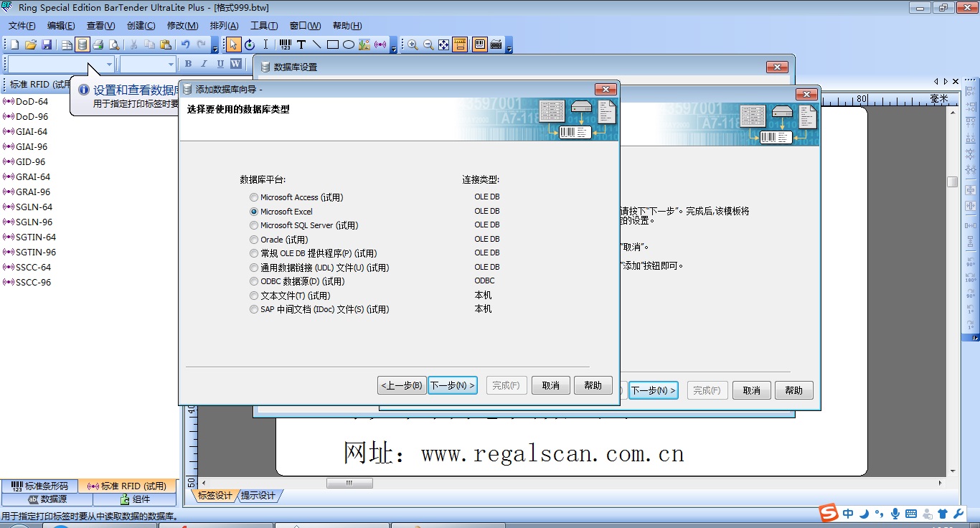Open the font name dropdown

pyautogui.click(x=109, y=65)
